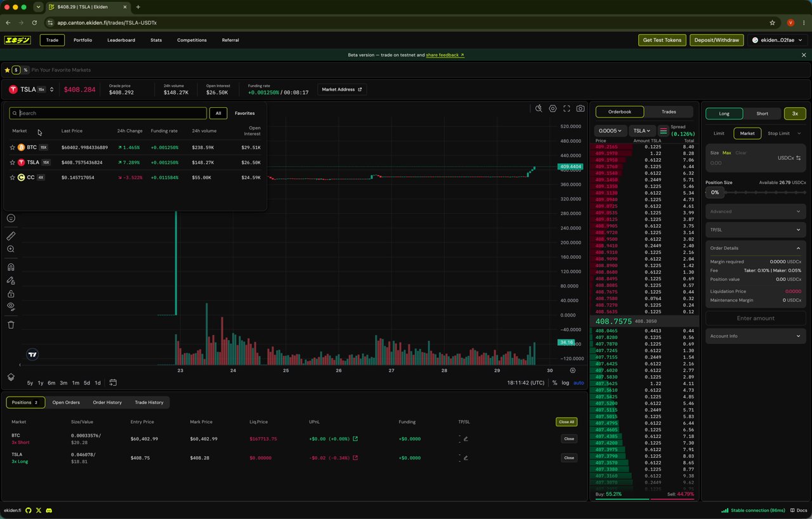Expand chart to fullscreen
The width and height of the screenshot is (812, 519).
point(566,108)
